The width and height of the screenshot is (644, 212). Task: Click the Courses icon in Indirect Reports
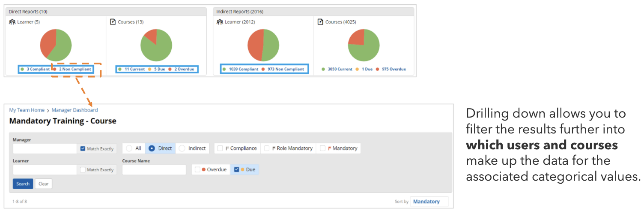pos(321,22)
